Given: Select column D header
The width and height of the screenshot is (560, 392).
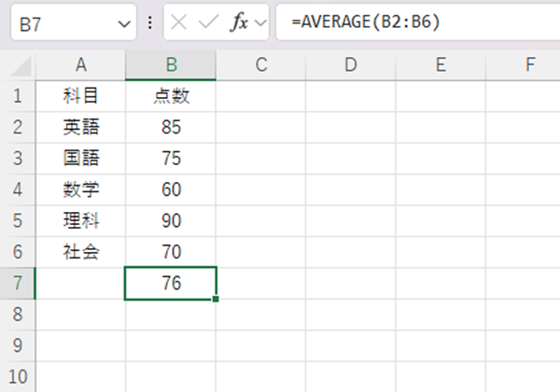Looking at the screenshot, I should coord(350,65).
